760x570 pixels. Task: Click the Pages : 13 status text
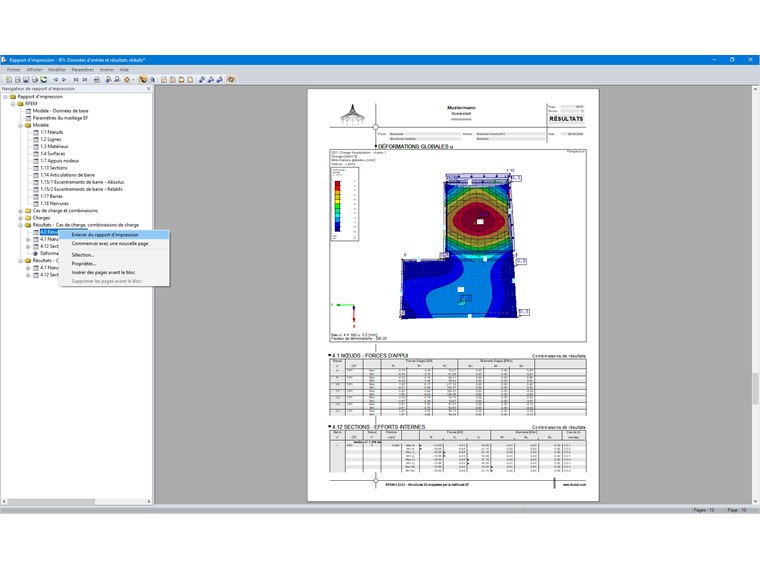pyautogui.click(x=704, y=510)
